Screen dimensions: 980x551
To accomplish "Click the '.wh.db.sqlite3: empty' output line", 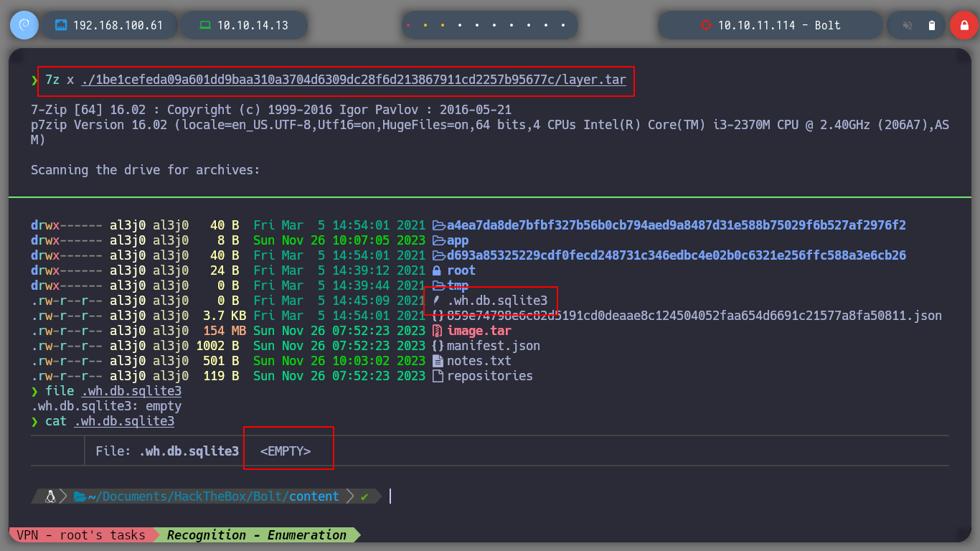I will [x=106, y=406].
